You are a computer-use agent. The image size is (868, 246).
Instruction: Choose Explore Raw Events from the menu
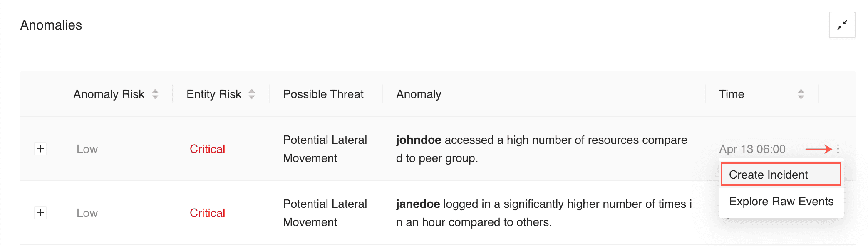coord(781,202)
